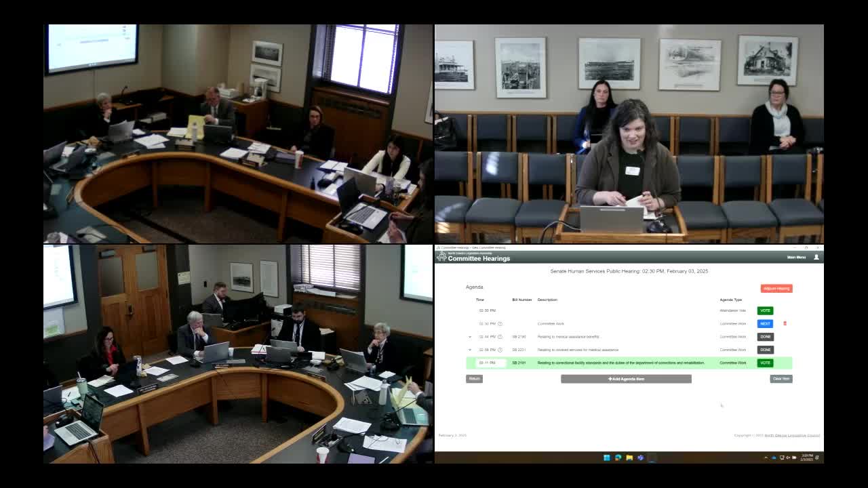Viewport: 868px width, 488px height.
Task: Click DONE on the SB 2190 row
Action: [765, 337]
